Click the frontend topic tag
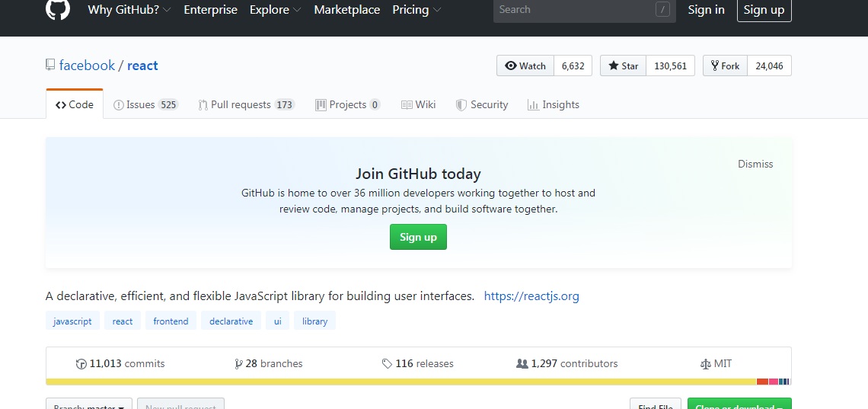 [x=171, y=321]
